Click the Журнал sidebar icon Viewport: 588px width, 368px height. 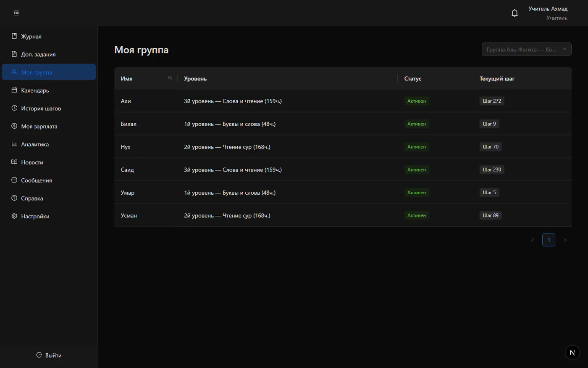click(x=14, y=36)
